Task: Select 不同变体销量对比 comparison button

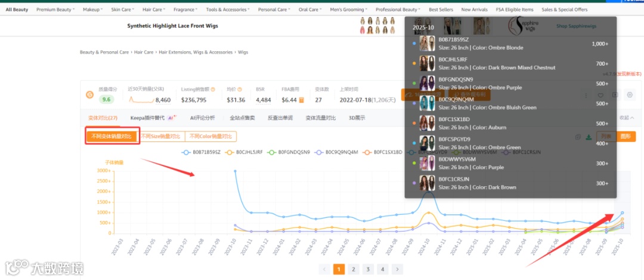Action: click(112, 136)
